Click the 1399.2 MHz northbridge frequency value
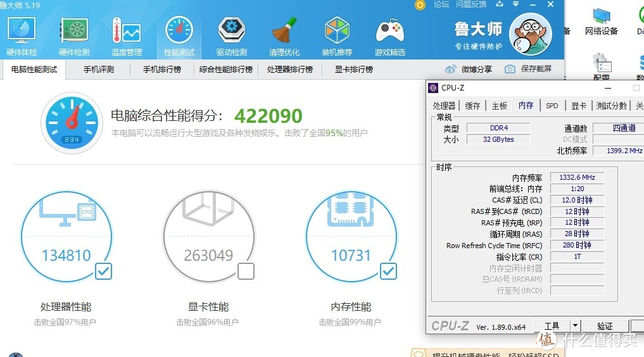644x357 pixels. point(619,151)
